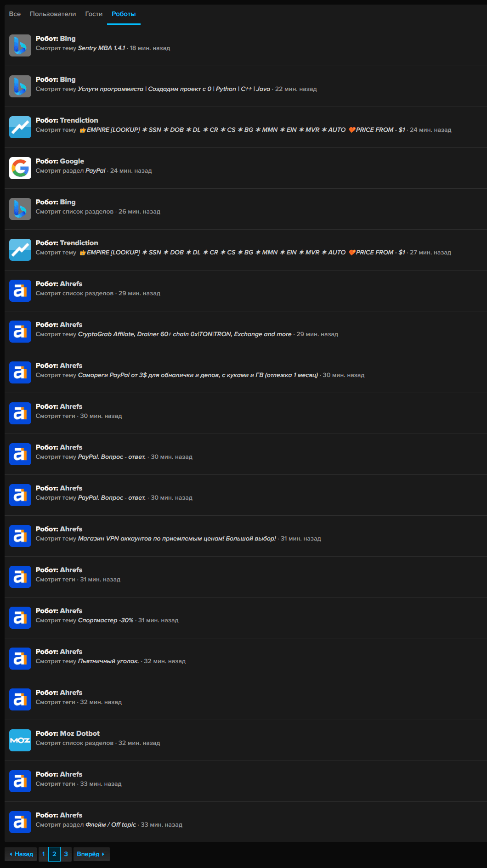Image resolution: width=487 pixels, height=868 pixels.
Task: Open Магазин VPN аккаунтов topic link
Action: click(x=177, y=538)
